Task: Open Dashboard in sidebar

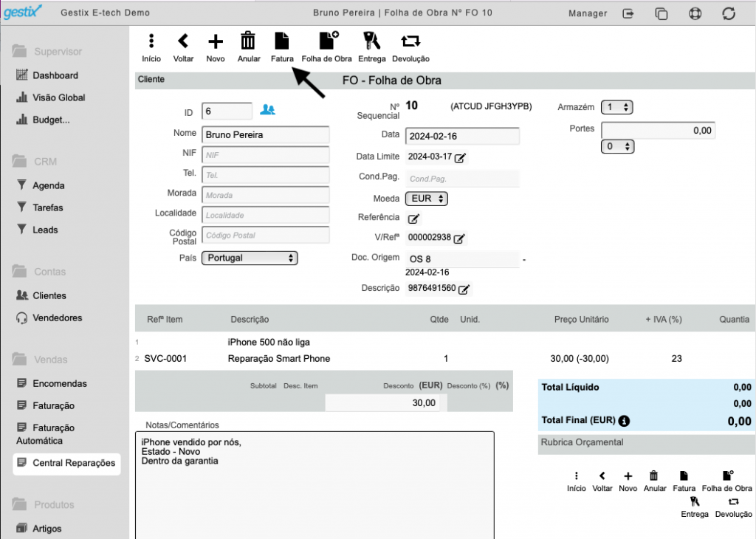Action: click(x=55, y=75)
